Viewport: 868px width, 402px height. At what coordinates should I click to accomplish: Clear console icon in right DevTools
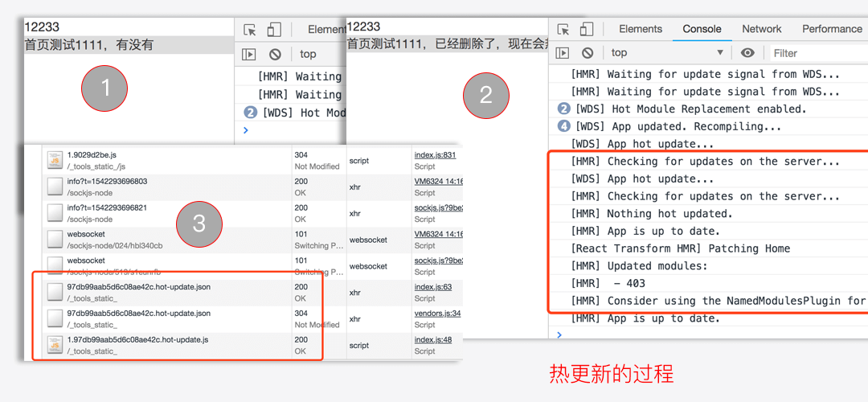(588, 53)
